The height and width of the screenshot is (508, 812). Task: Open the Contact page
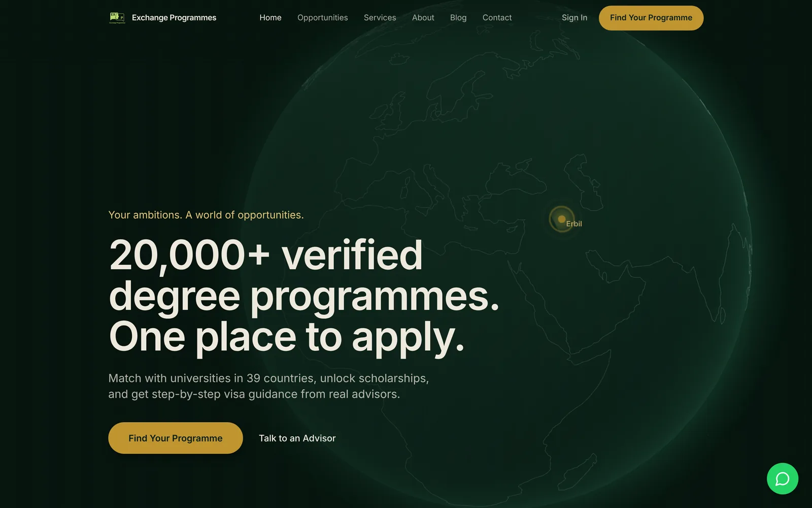point(497,18)
